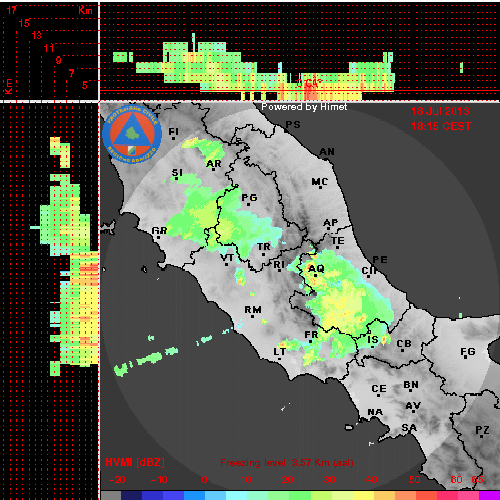Select the CB city marker
500x500 pixels.
click(x=403, y=350)
